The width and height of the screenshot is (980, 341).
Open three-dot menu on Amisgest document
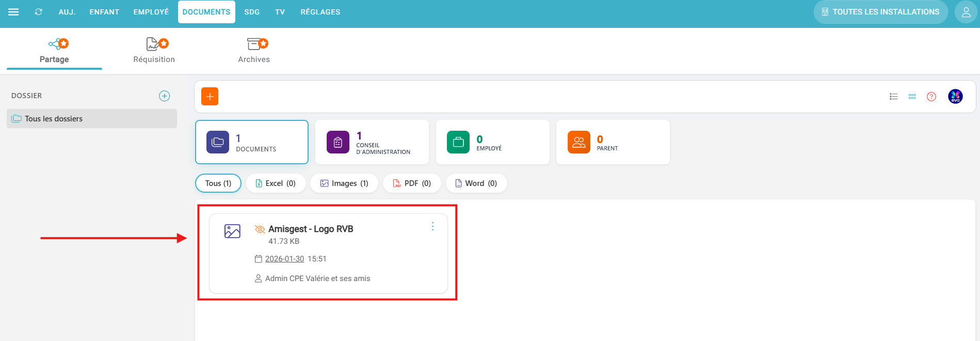click(x=432, y=226)
